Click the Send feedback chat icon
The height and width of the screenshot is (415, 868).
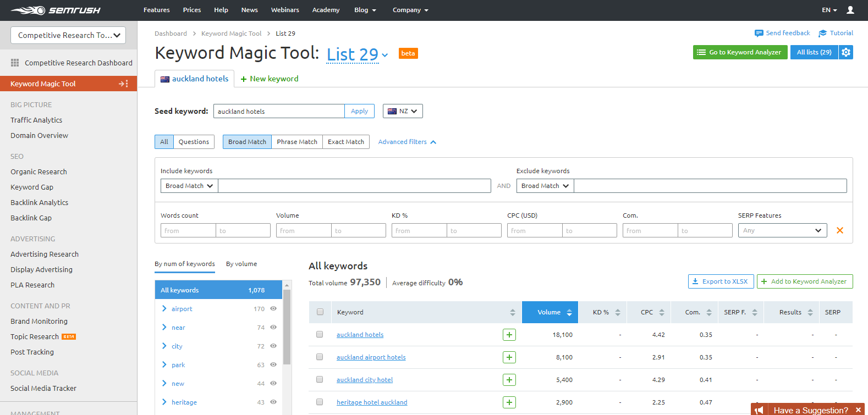759,34
